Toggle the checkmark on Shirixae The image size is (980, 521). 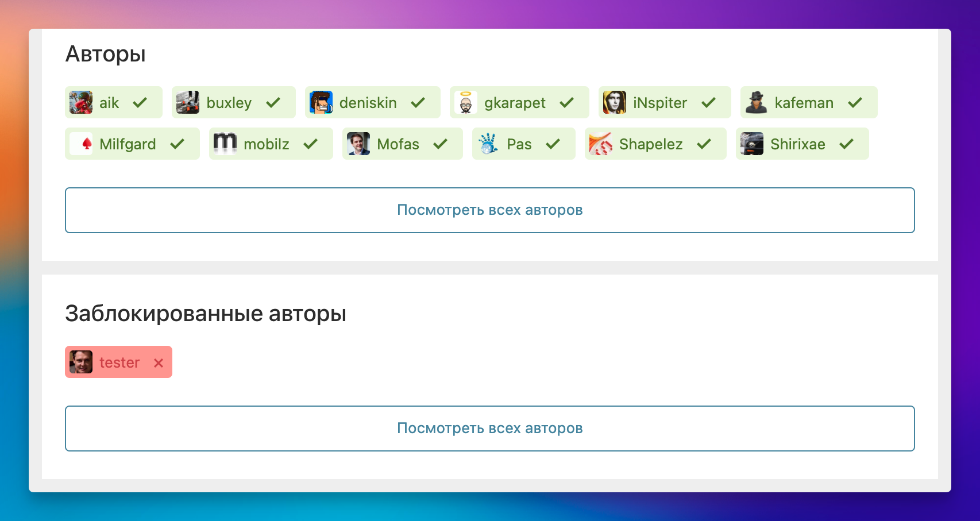(847, 144)
